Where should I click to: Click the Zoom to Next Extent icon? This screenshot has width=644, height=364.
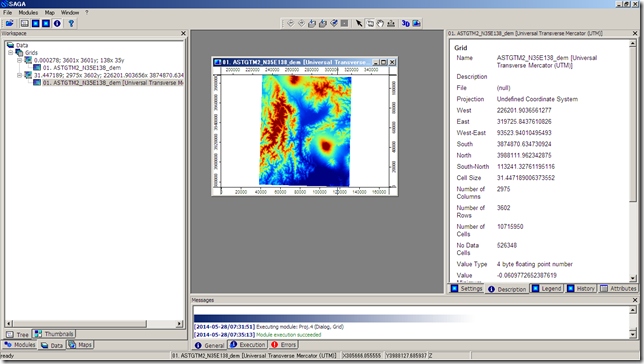pos(301,23)
